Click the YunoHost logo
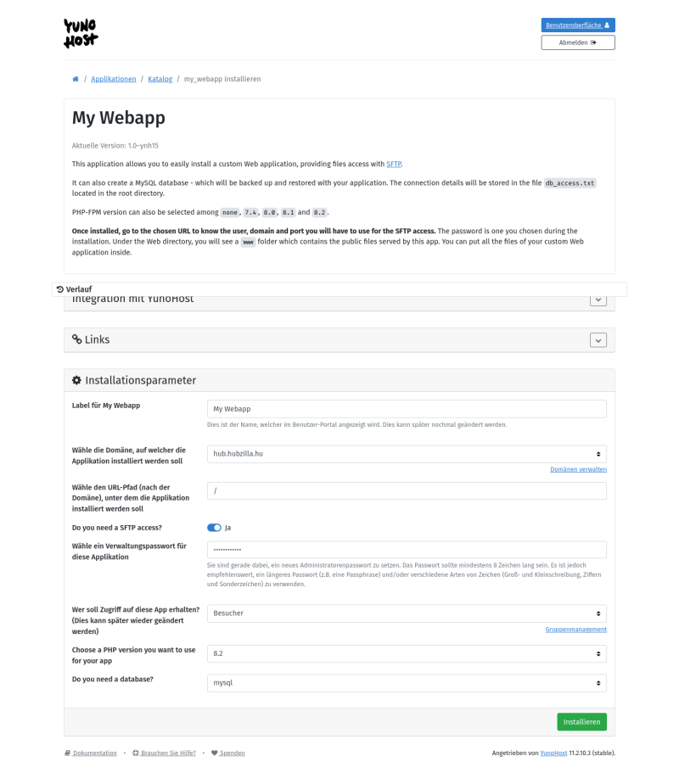The image size is (679, 784). click(x=81, y=33)
